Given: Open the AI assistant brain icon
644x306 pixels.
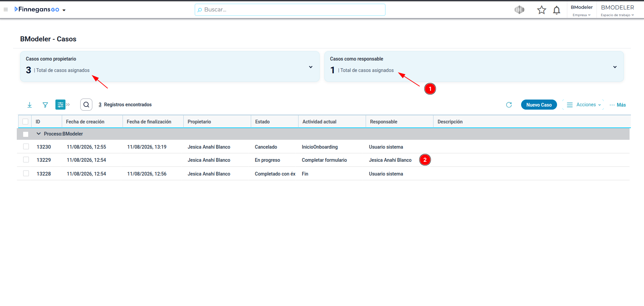Looking at the screenshot, I should [519, 10].
